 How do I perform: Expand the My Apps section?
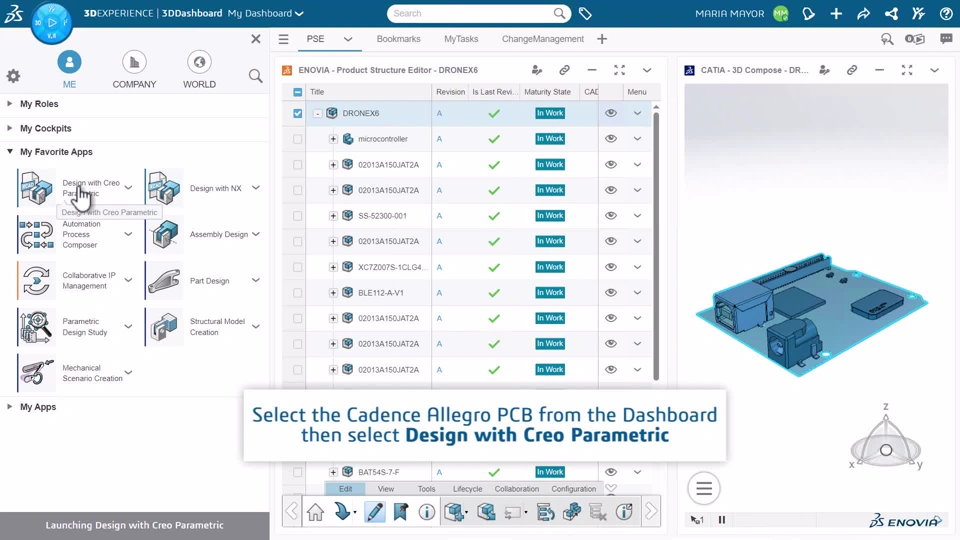10,407
